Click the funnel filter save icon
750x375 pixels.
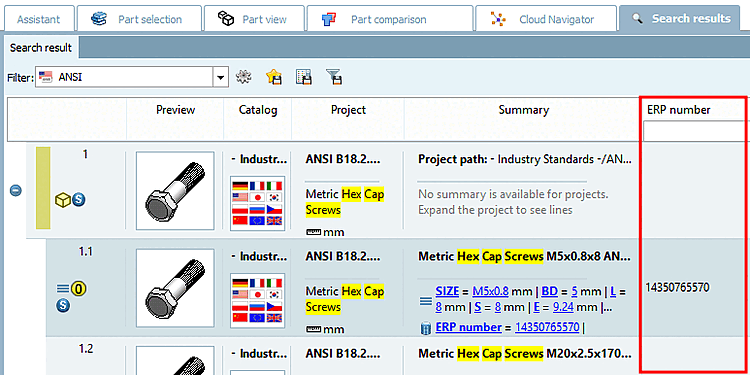pos(334,77)
